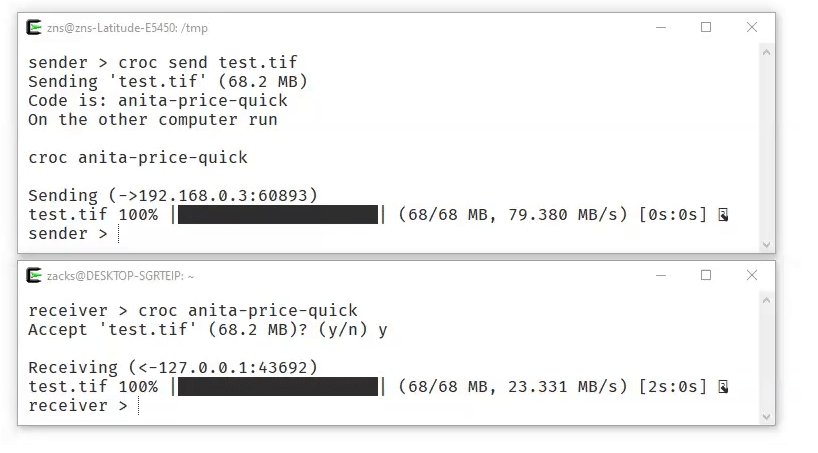Click the receiver prompt cursor line
Image resolution: width=818 pixels, height=453 pixels.
(83, 406)
